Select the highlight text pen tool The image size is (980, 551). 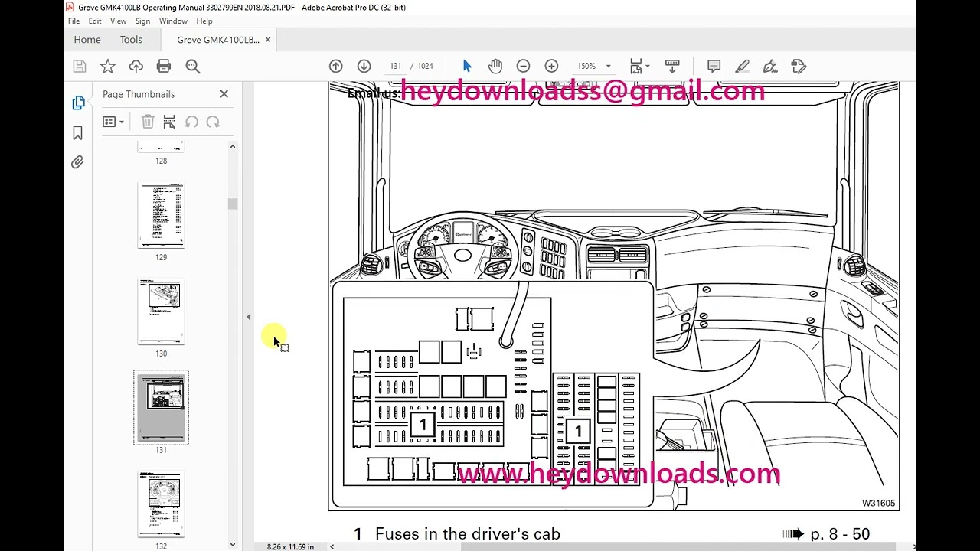point(742,67)
